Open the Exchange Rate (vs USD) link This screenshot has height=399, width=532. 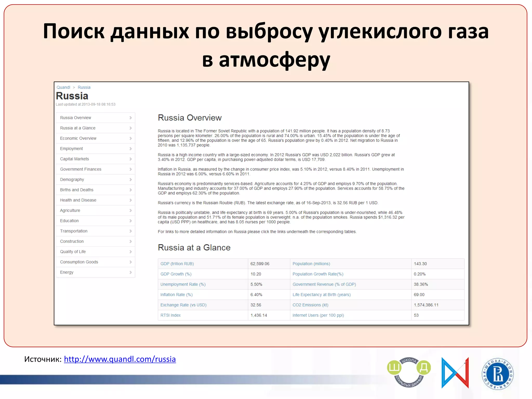(x=183, y=305)
